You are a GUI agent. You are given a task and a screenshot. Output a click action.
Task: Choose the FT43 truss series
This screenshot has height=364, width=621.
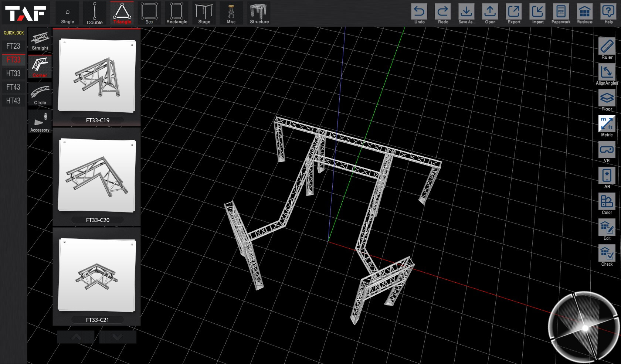tap(13, 87)
